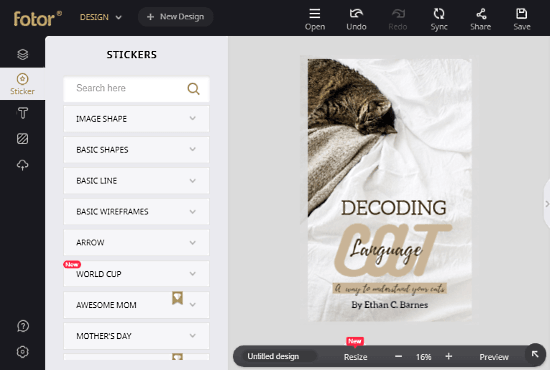Select the cursive Language text on canvas

[386, 250]
